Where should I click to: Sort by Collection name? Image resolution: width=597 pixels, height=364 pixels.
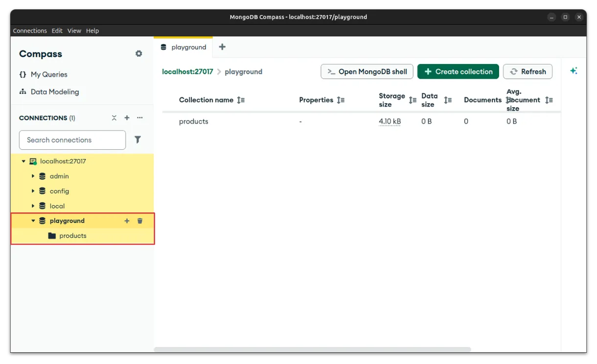tap(240, 100)
